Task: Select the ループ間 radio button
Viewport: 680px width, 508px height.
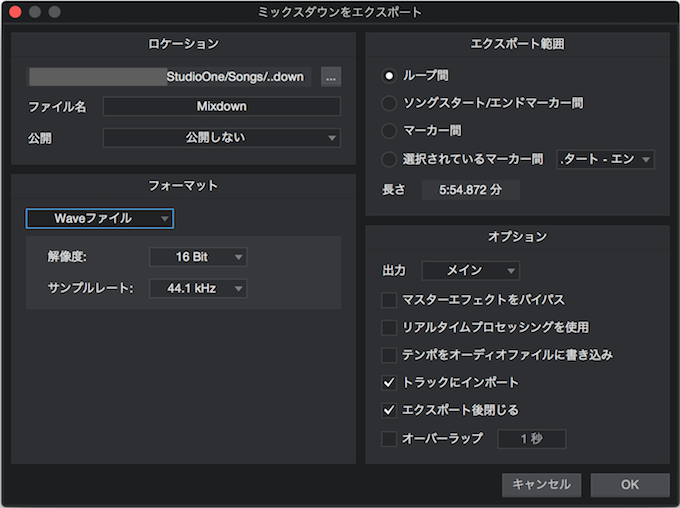Action: (389, 76)
